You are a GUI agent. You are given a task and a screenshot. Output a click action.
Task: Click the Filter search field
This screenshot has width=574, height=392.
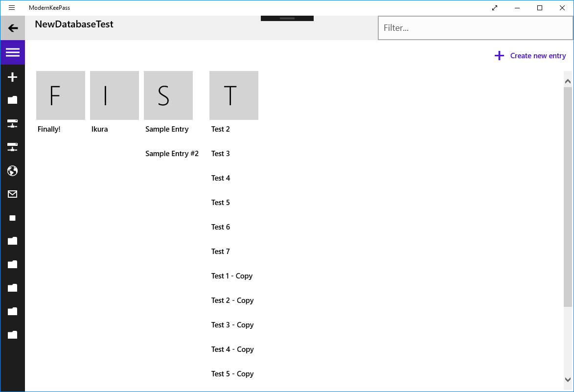coord(475,28)
